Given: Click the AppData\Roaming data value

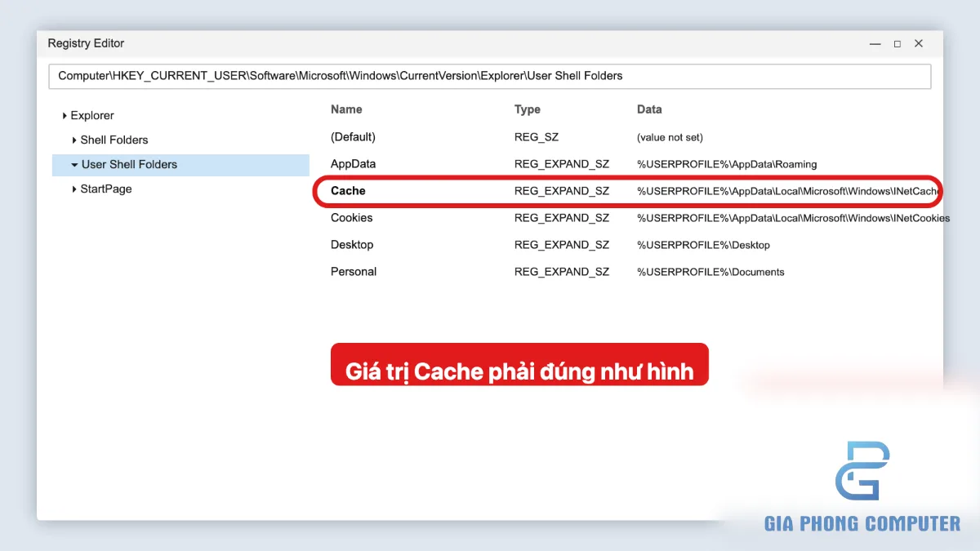Looking at the screenshot, I should point(727,164).
